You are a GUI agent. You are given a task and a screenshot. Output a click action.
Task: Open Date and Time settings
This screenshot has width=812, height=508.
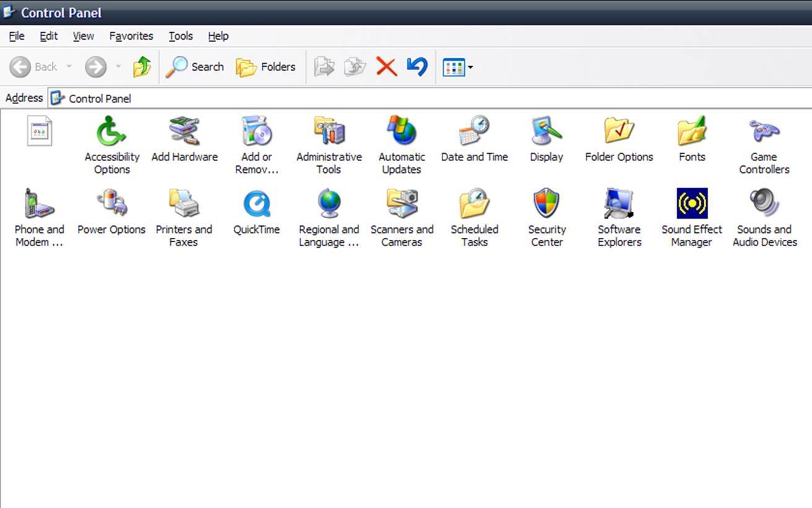[474, 132]
